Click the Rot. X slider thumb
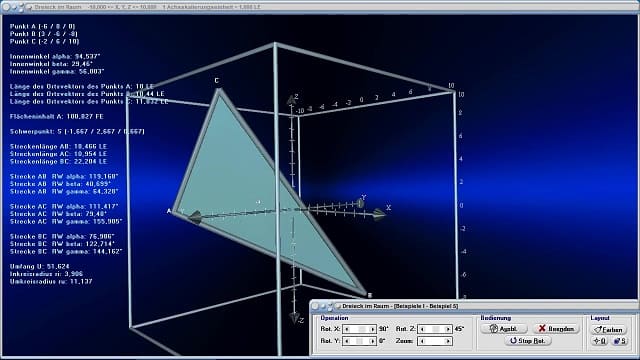This screenshot has height=360, width=640. coord(361,329)
